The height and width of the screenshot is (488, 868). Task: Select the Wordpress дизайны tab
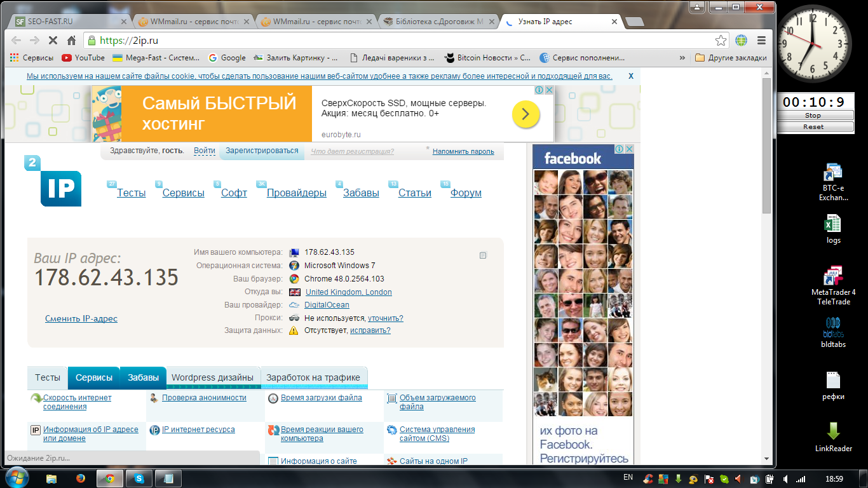click(x=212, y=377)
